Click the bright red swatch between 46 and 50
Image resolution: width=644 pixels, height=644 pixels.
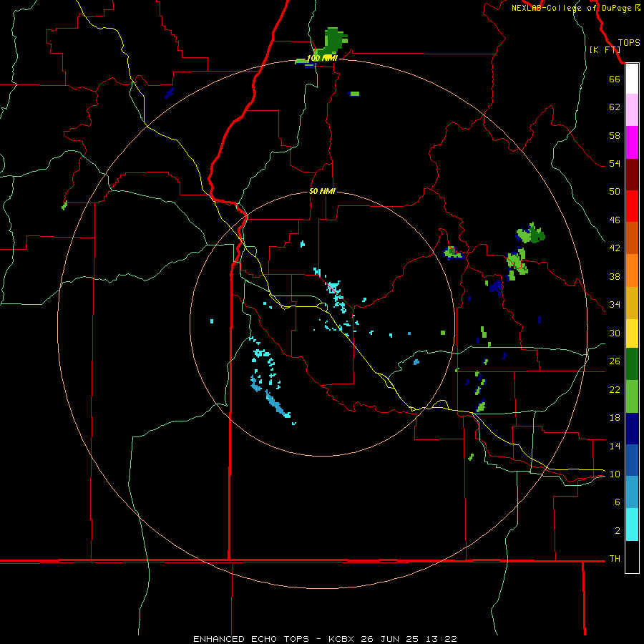pyautogui.click(x=632, y=206)
